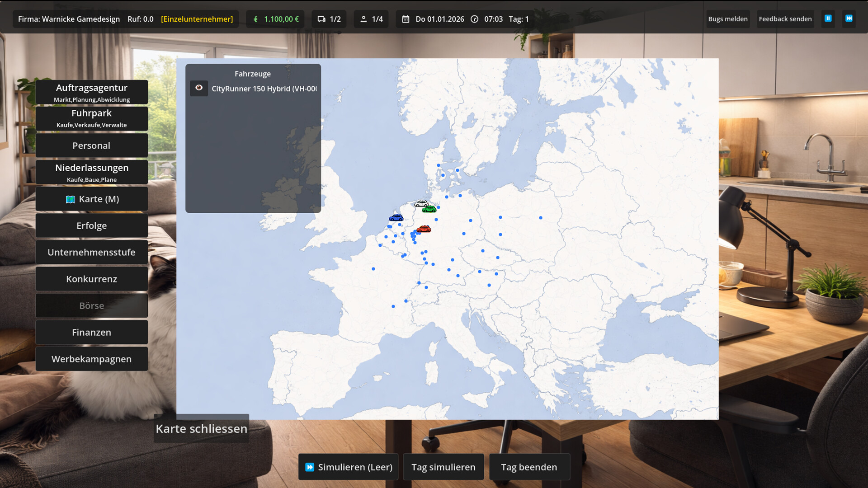Click the green car icon on map

(x=429, y=209)
